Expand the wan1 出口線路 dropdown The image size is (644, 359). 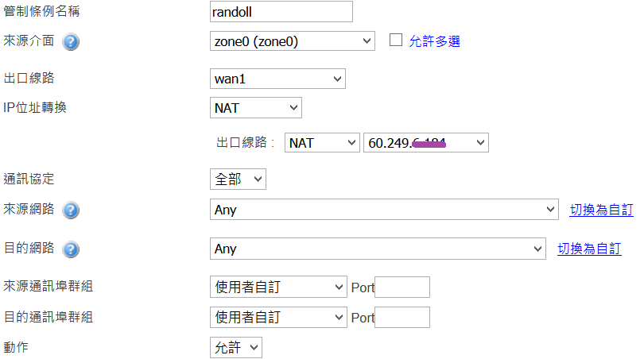pos(276,79)
